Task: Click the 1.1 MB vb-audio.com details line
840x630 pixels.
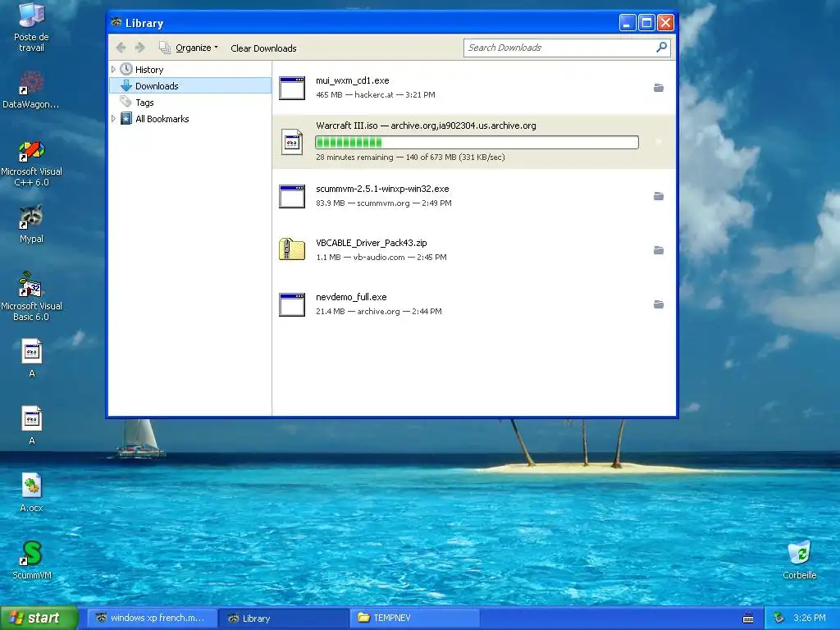Action: coord(381,257)
